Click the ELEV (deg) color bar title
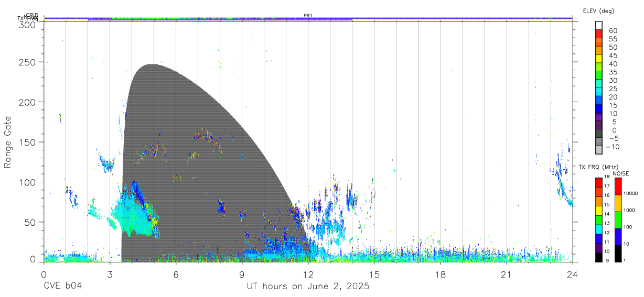644x297 pixels. [x=598, y=10]
